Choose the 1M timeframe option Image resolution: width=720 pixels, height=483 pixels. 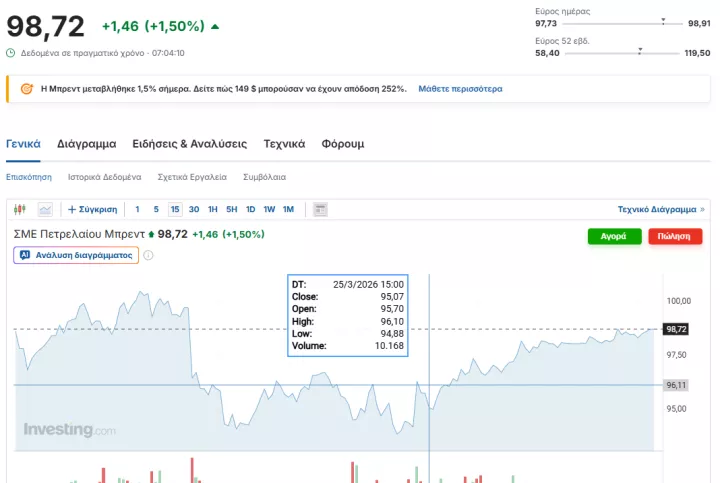pos(288,209)
